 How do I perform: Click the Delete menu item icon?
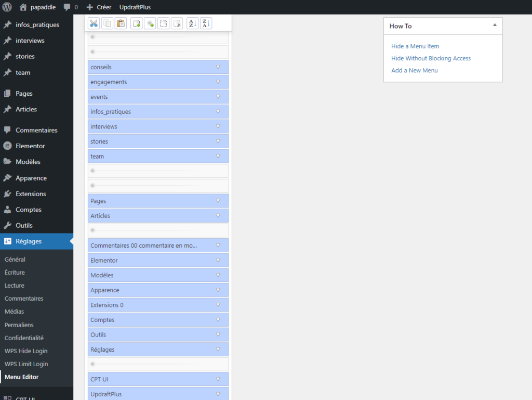177,23
